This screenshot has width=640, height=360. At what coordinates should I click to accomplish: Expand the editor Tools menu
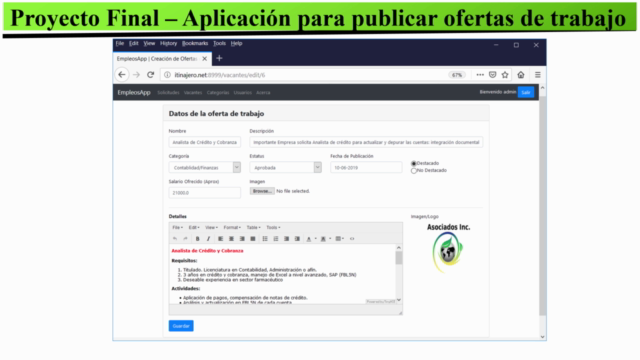273,227
